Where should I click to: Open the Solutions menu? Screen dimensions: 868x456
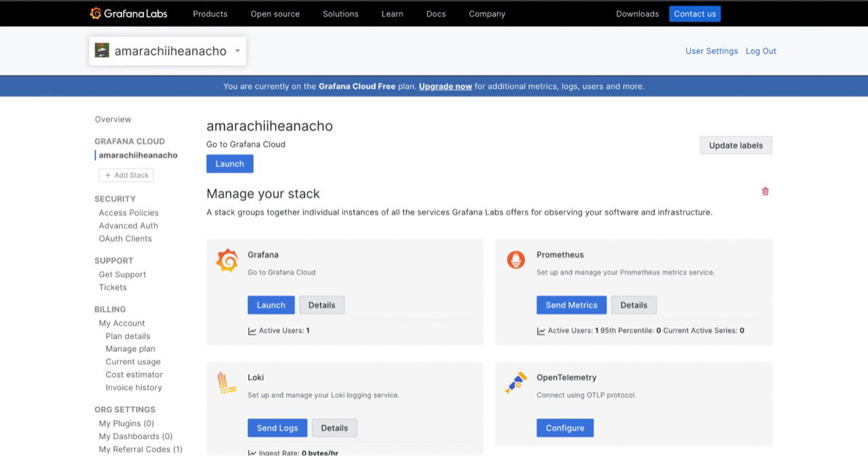pos(340,13)
